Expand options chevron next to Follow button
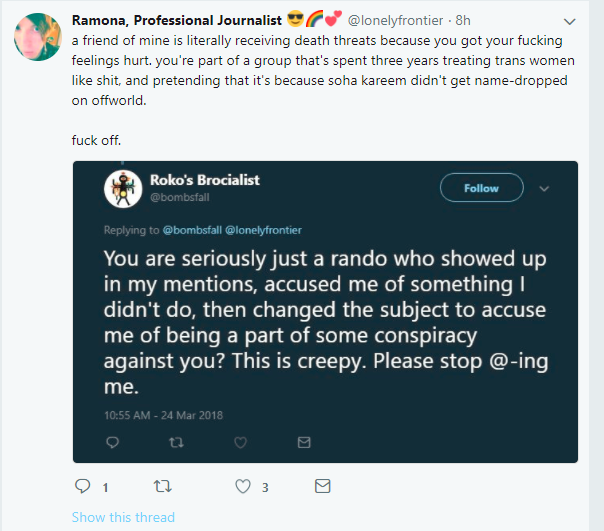The image size is (604, 531). [544, 188]
